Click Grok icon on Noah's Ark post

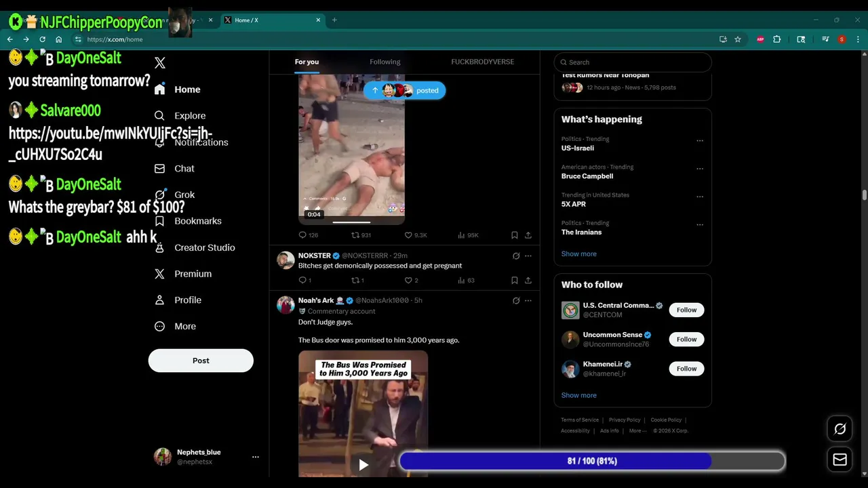click(x=516, y=301)
